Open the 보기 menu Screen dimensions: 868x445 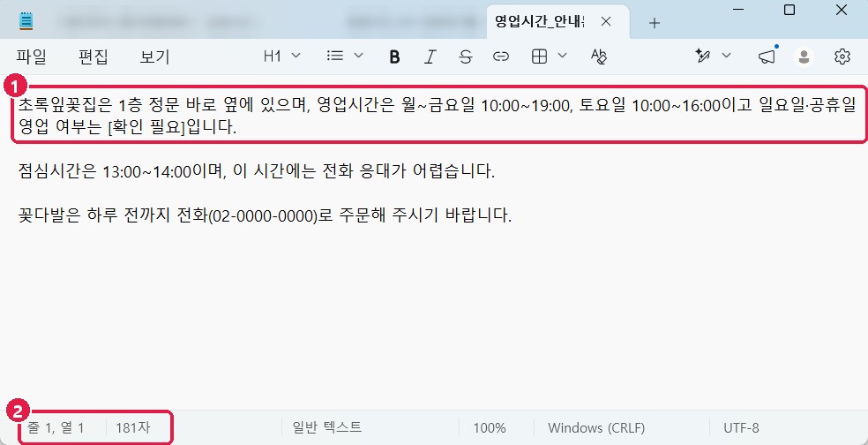pos(155,57)
